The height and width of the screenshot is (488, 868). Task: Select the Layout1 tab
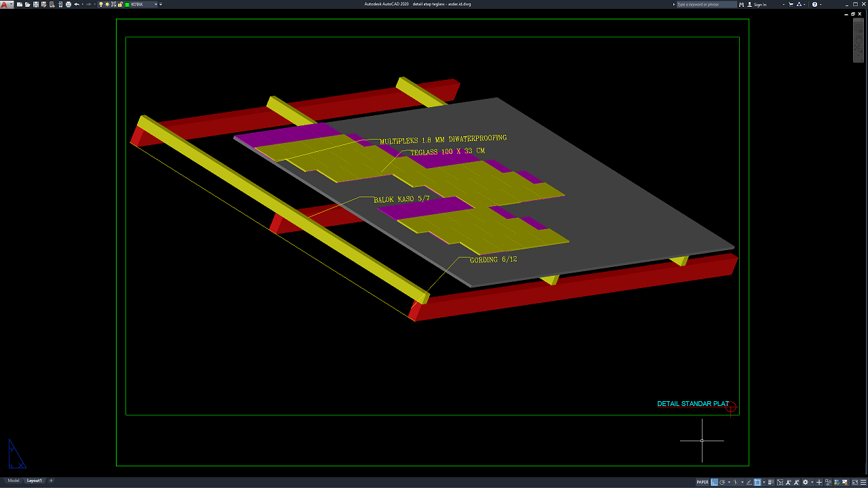34,481
